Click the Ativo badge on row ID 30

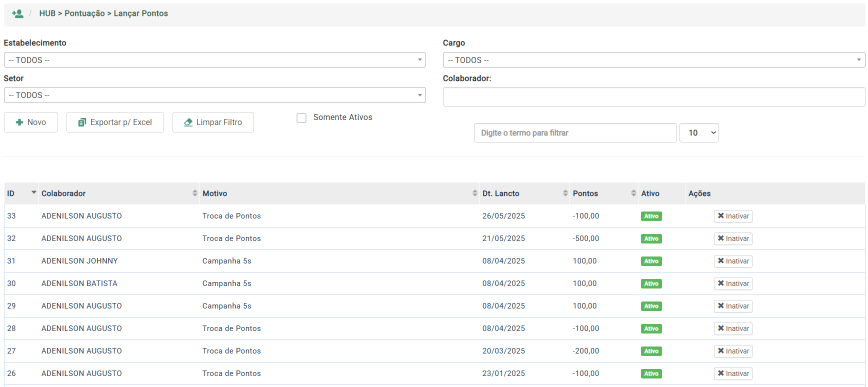coord(651,283)
